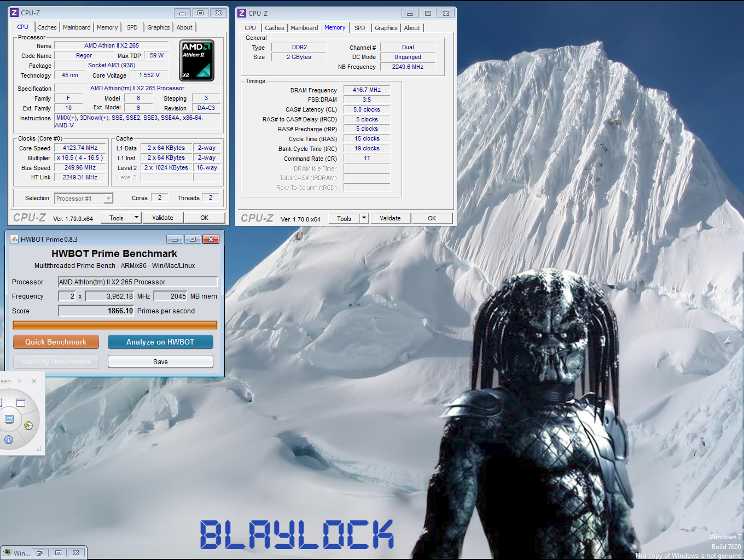Viewport: 744px width, 560px height.
Task: Click Analyze on HWBOT button
Action: pyautogui.click(x=160, y=342)
